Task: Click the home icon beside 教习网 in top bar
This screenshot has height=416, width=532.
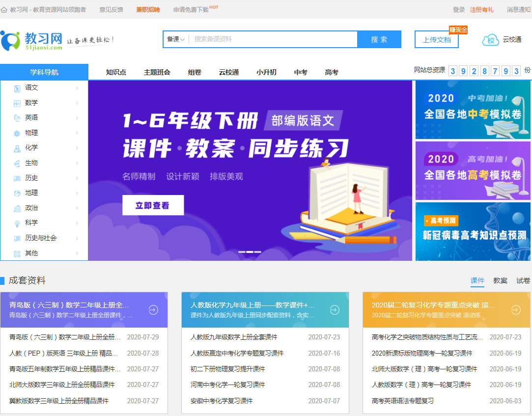Action: tap(4, 10)
